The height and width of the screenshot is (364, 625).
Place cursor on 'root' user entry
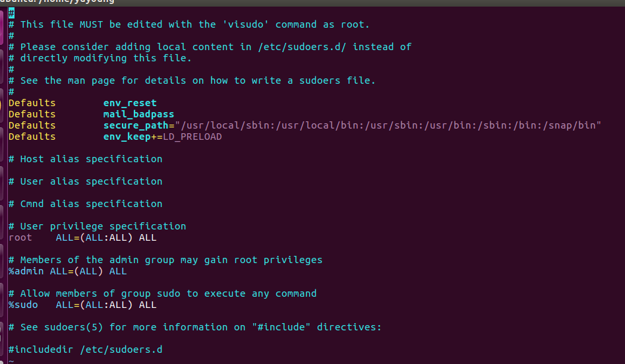point(20,237)
